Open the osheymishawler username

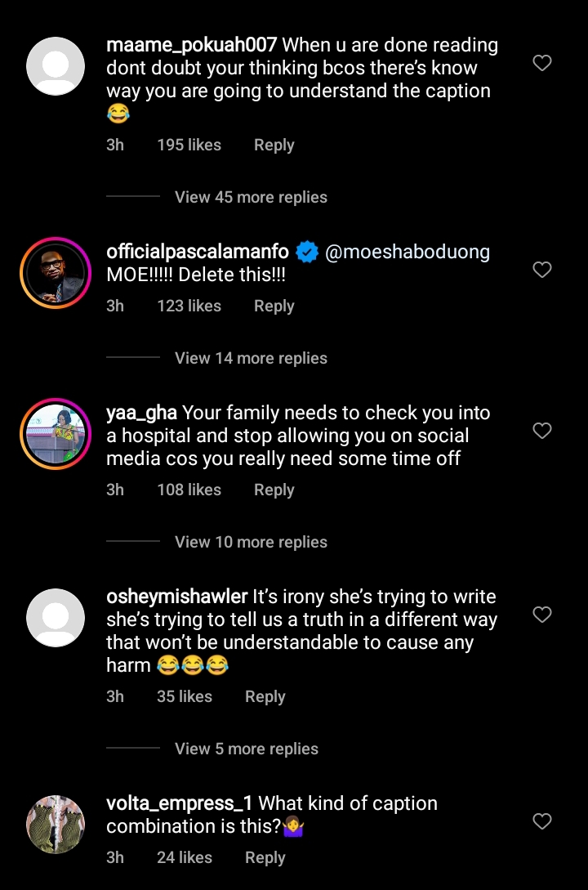pos(176,597)
